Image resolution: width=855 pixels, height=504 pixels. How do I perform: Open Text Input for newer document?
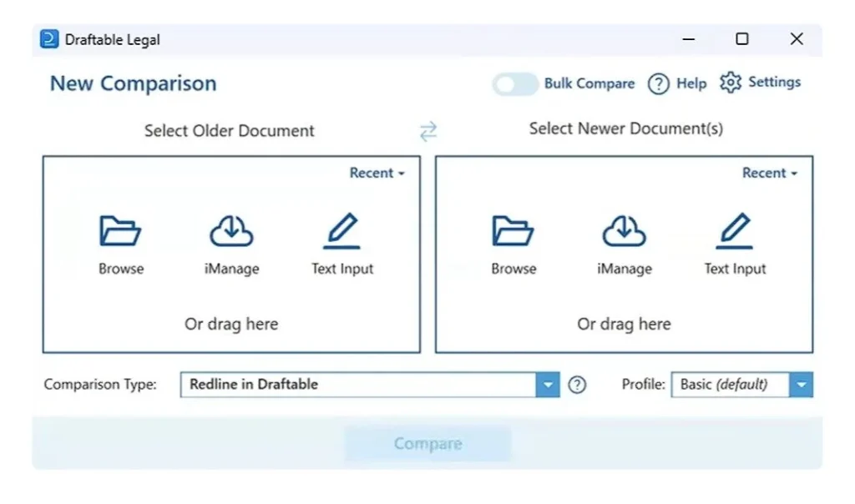click(735, 231)
